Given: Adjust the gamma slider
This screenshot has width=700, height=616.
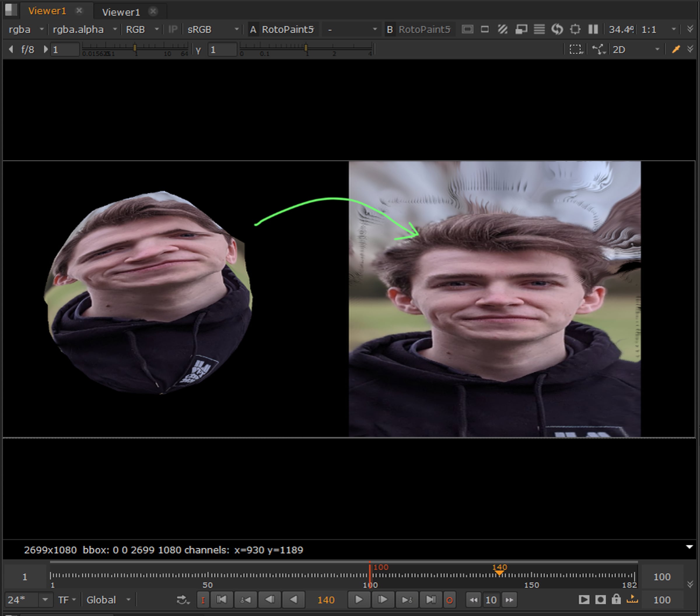Looking at the screenshot, I should 306,49.
